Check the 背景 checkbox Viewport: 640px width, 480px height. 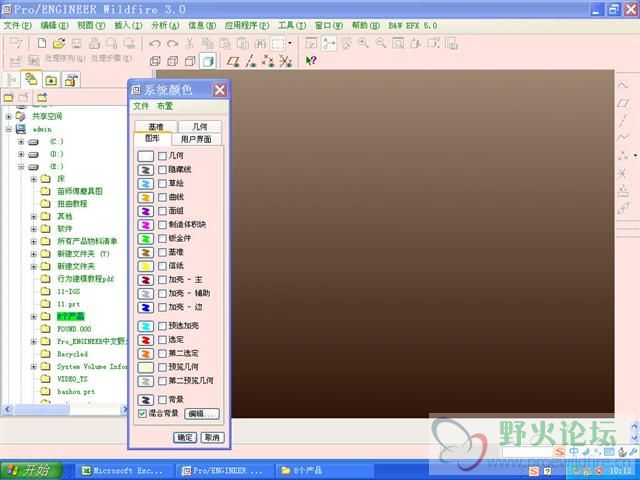pyautogui.click(x=162, y=400)
